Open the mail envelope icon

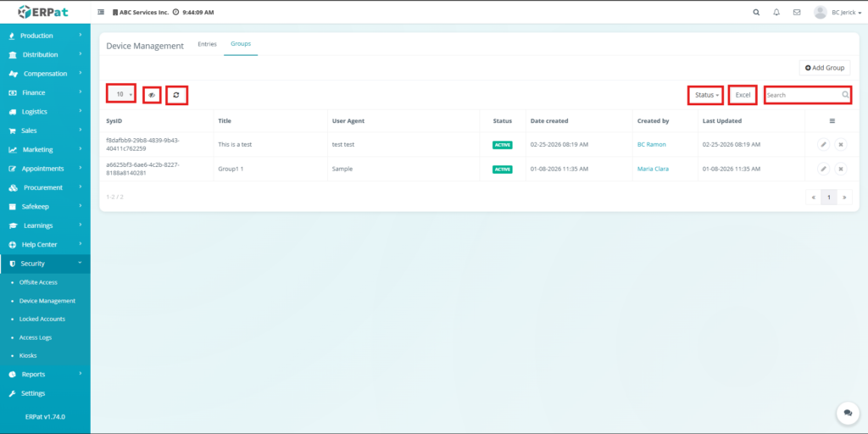[x=796, y=13]
